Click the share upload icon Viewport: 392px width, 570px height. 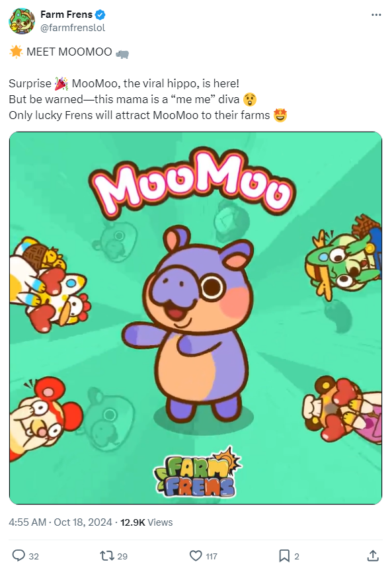(373, 555)
